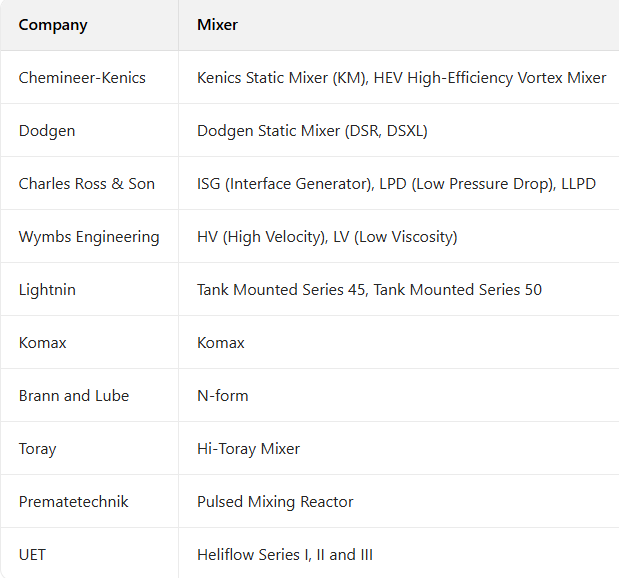Viewport: 619px width, 578px height.
Task: Select the Lightnin company cell
Action: pyautogui.click(x=47, y=290)
